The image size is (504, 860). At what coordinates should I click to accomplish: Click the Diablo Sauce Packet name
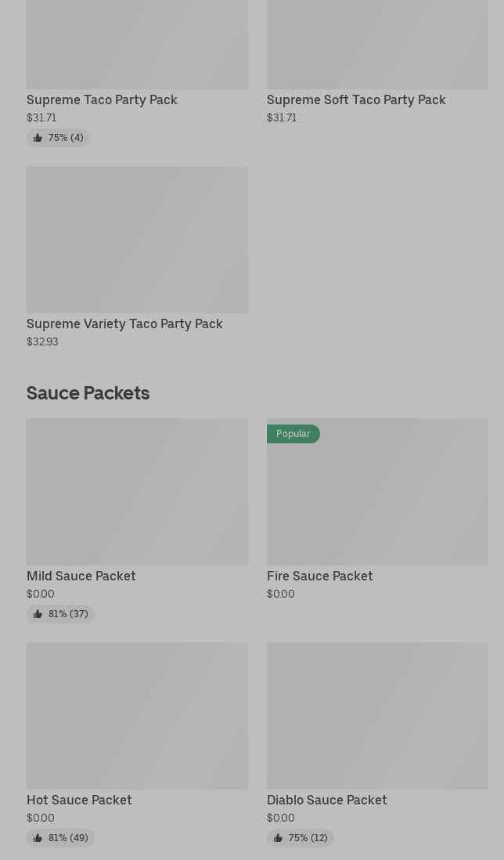pyautogui.click(x=326, y=800)
